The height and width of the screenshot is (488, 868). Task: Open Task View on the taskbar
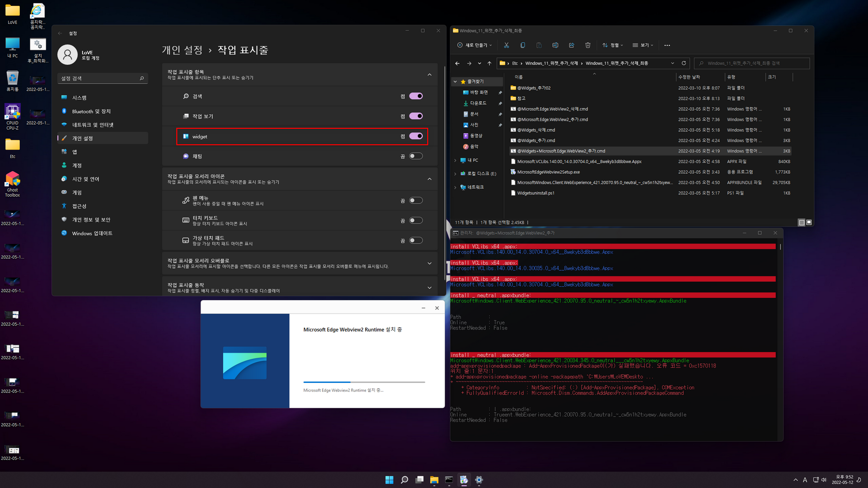point(419,480)
